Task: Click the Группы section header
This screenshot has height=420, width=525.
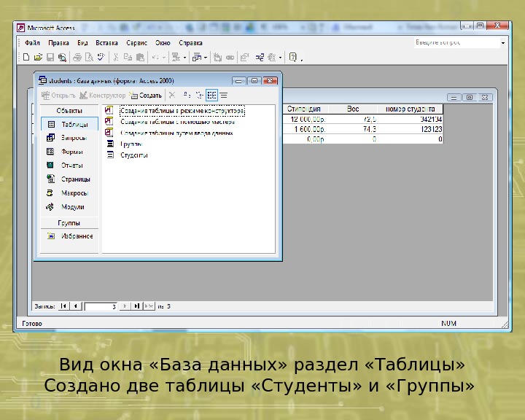Action: click(69, 222)
